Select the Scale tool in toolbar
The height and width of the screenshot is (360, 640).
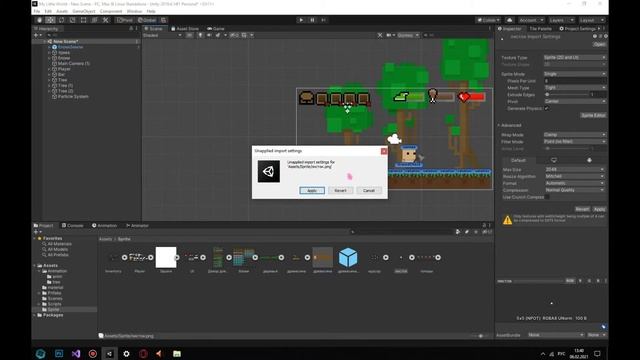(x=72, y=20)
